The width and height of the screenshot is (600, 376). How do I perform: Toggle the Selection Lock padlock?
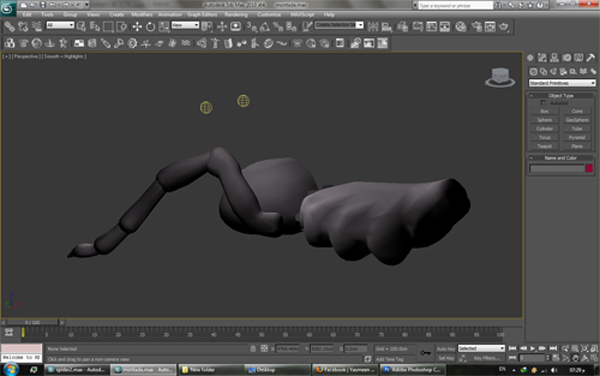tap(253, 348)
